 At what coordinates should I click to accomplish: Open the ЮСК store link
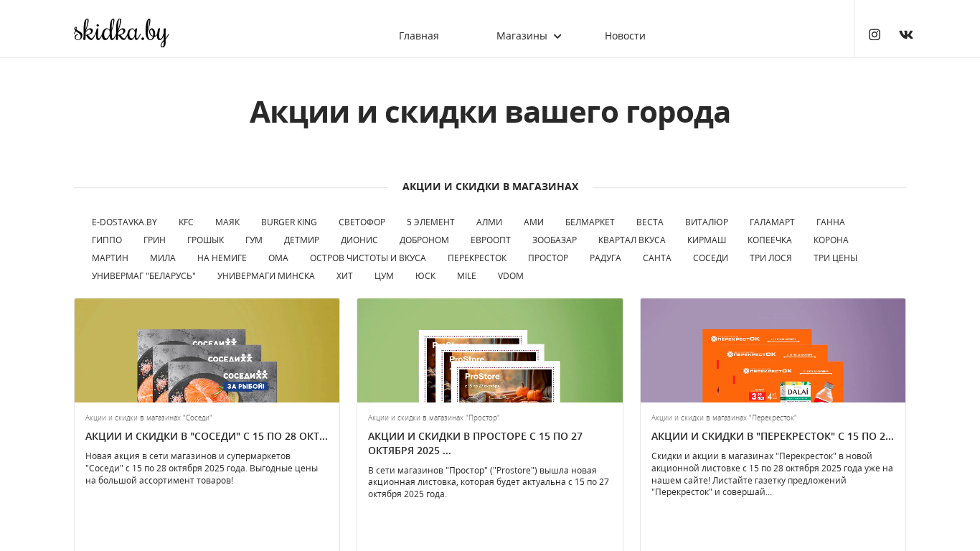[x=425, y=275]
